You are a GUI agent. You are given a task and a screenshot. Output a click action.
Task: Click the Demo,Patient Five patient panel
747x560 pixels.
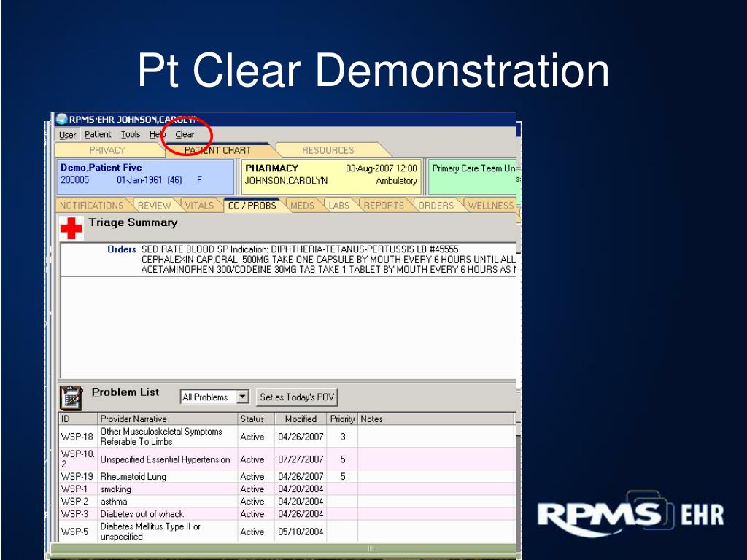(145, 176)
